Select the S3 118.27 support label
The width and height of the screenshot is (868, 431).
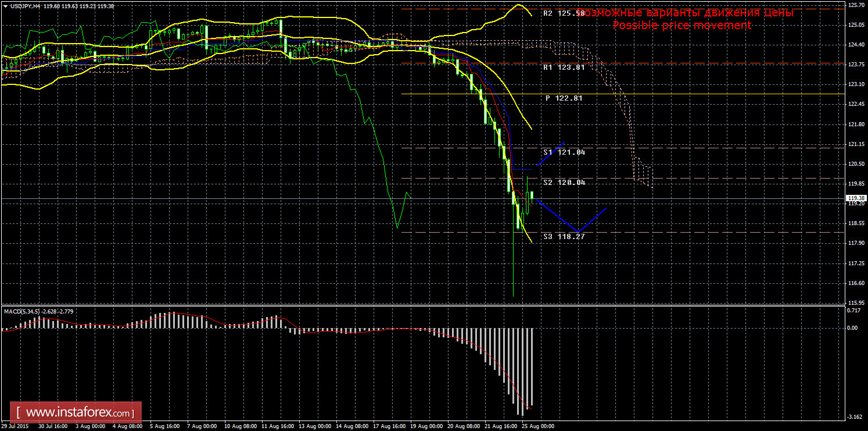tap(564, 237)
